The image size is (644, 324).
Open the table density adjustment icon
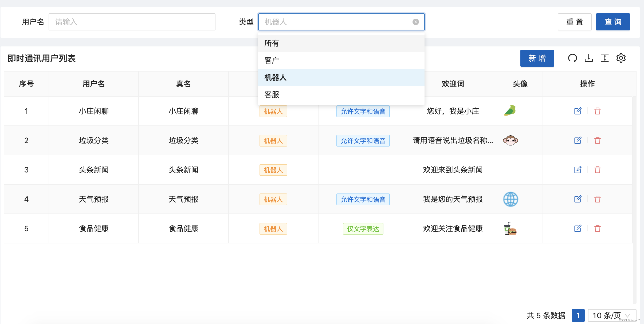pyautogui.click(x=605, y=58)
